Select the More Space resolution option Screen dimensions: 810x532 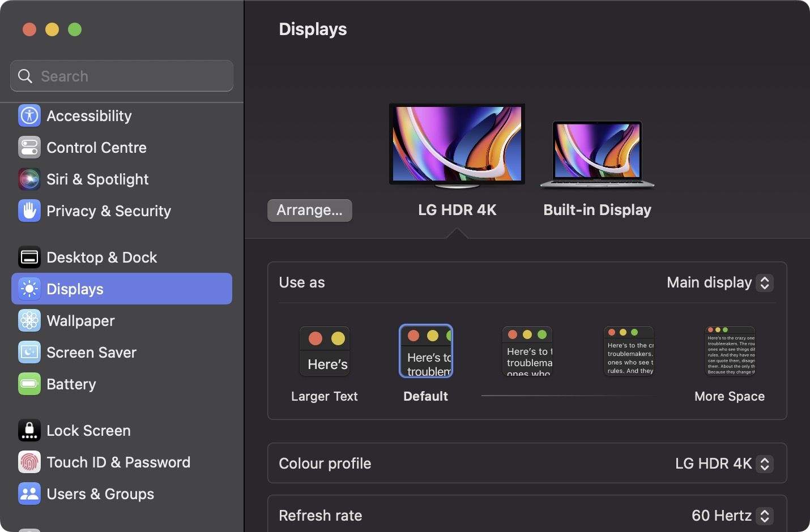(x=730, y=351)
